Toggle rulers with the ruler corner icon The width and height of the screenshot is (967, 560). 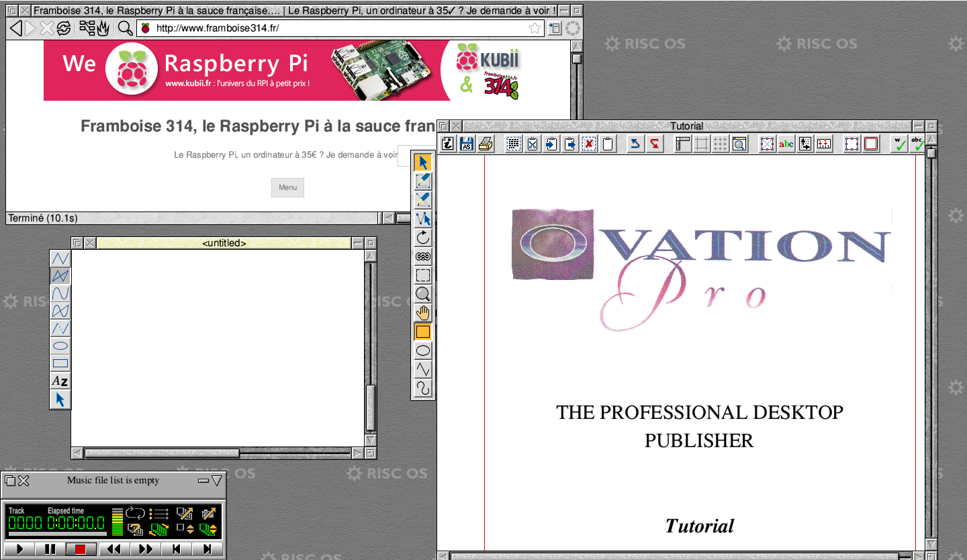[683, 144]
